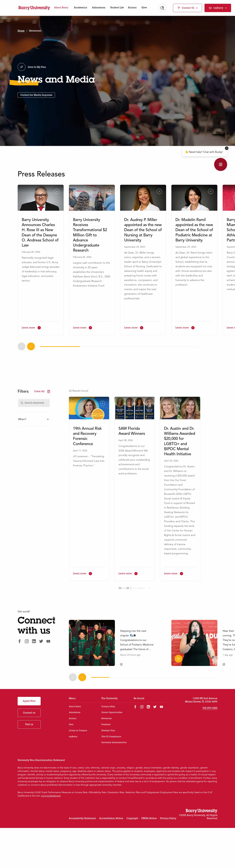
Task: Open Facebook icon under Connect with us
Action: pyautogui.click(x=19, y=641)
